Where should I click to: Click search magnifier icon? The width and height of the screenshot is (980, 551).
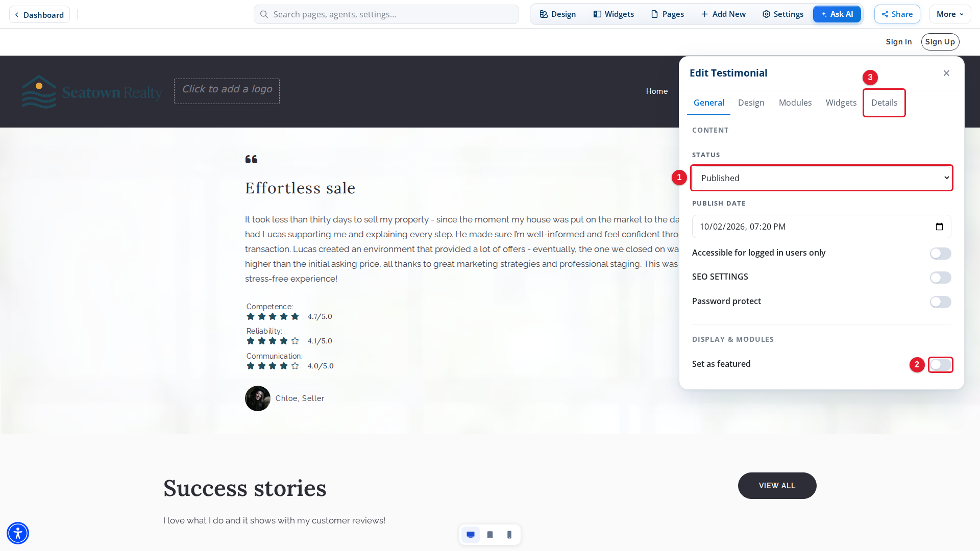pos(264,14)
